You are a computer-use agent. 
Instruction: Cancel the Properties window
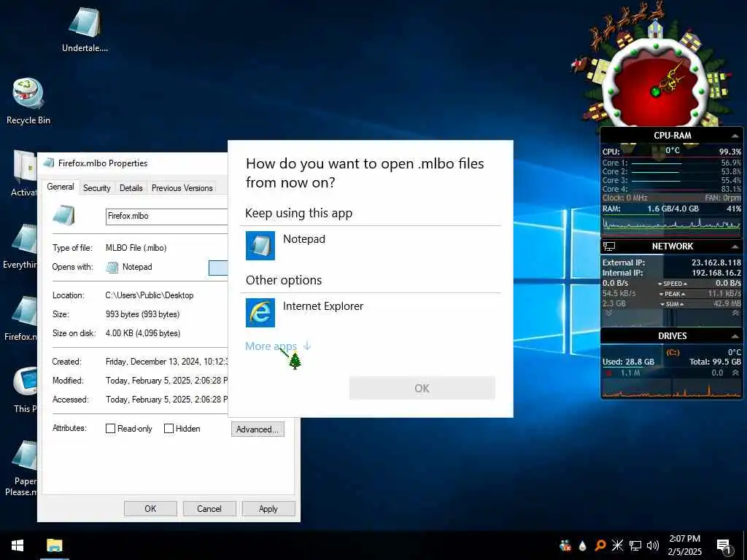[209, 508]
